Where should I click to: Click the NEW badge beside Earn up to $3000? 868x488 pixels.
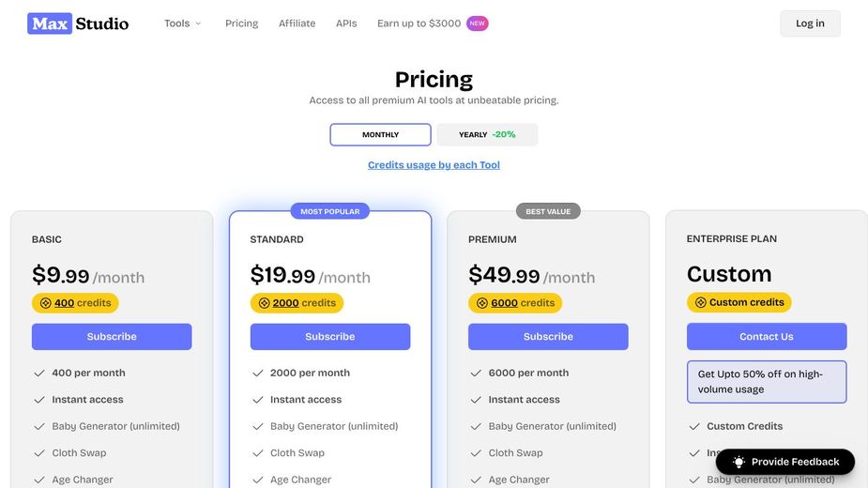coord(478,23)
